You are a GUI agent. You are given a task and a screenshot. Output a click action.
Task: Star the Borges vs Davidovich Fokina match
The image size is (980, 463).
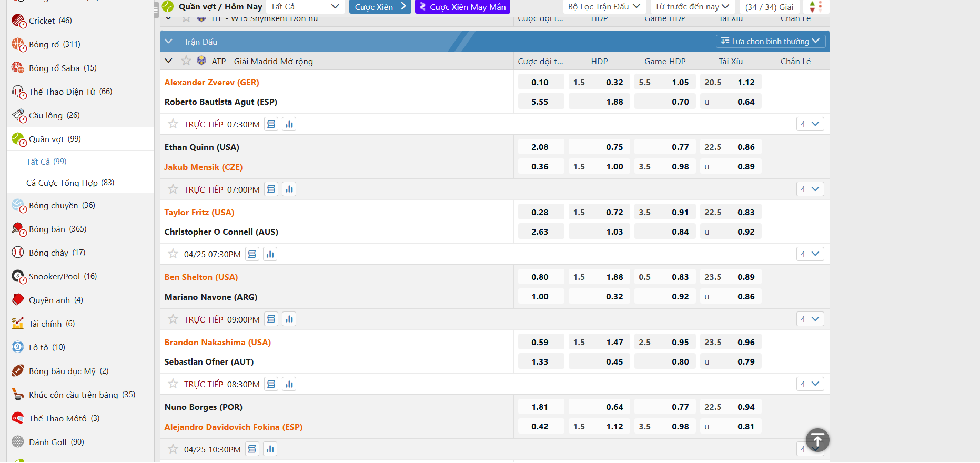pos(173,449)
